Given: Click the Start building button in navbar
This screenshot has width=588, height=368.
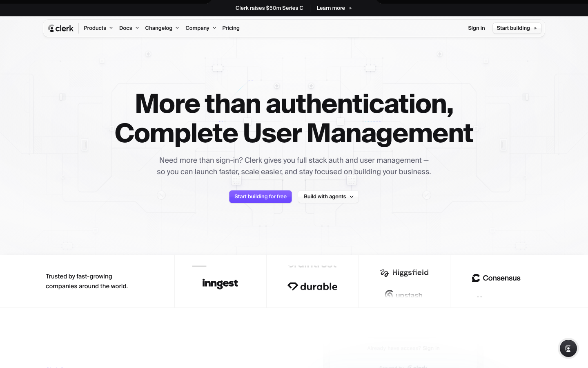Looking at the screenshot, I should pyautogui.click(x=517, y=28).
